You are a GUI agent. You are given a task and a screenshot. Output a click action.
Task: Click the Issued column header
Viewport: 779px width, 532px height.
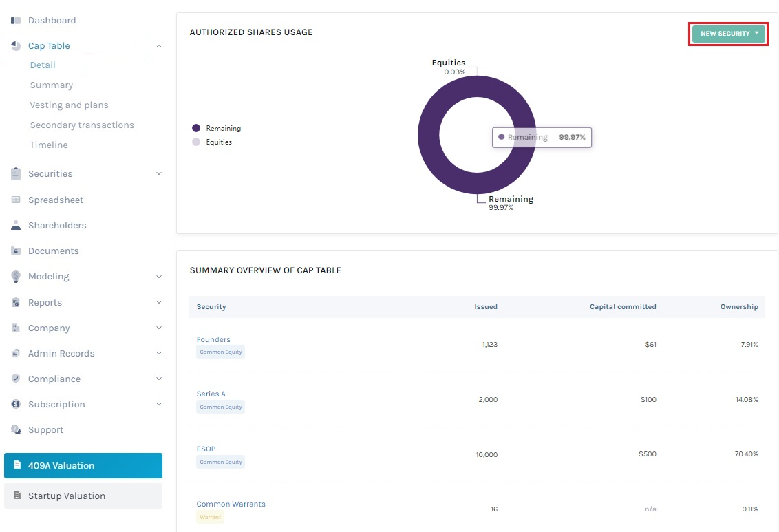485,306
